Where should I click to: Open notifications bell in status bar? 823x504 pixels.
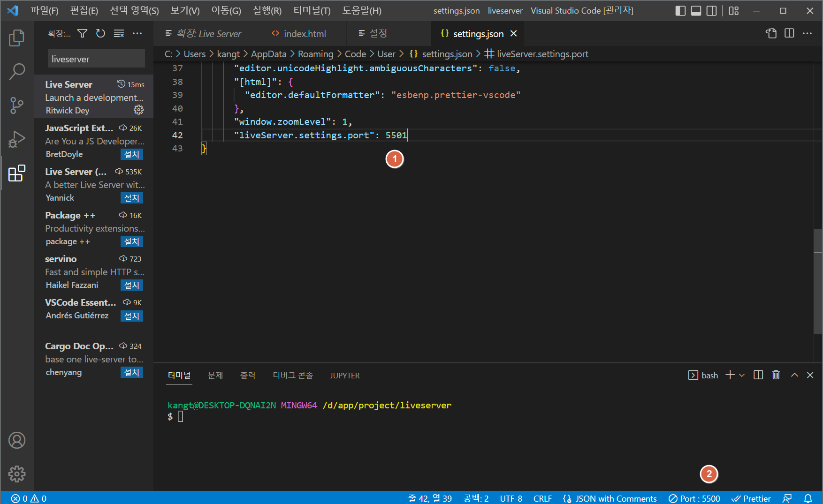(x=808, y=498)
